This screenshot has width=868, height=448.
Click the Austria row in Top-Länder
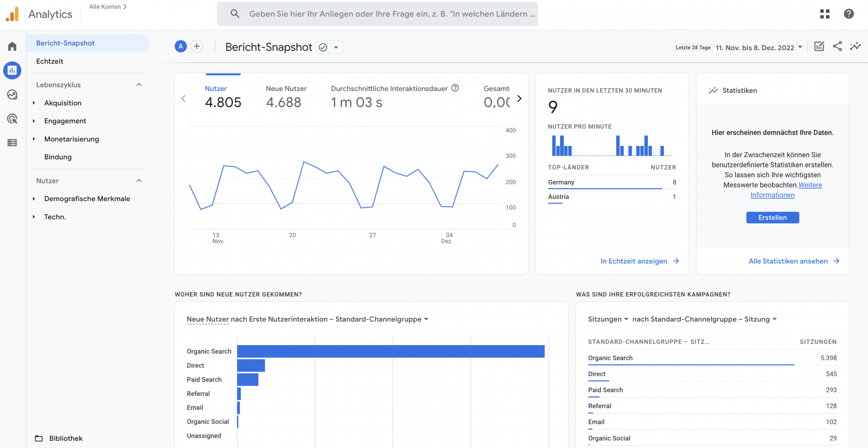pyautogui.click(x=612, y=197)
